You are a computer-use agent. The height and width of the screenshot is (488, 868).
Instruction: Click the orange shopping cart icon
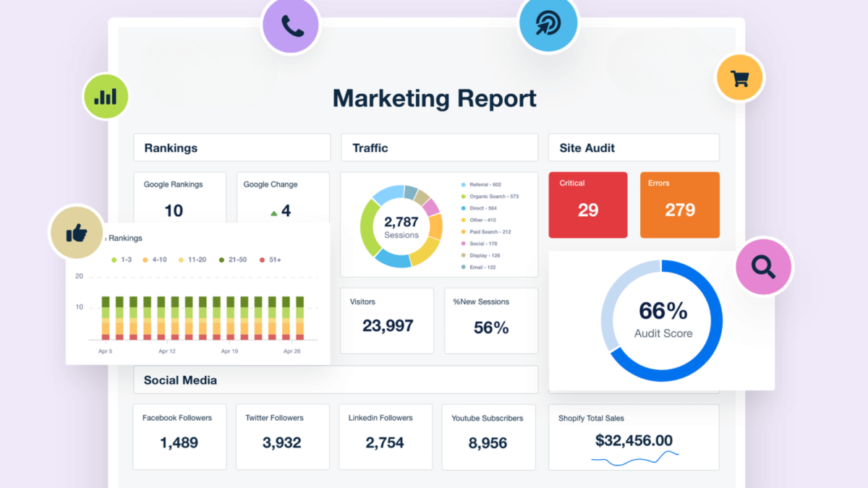point(739,77)
